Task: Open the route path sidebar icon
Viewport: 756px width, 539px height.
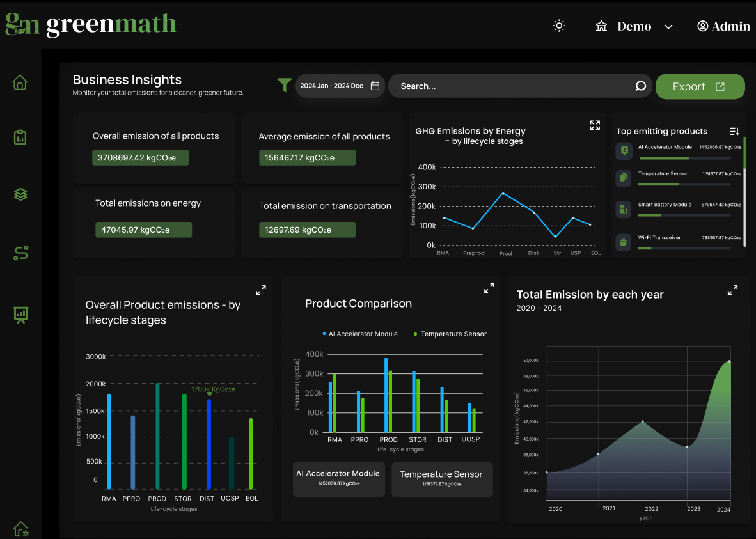Action: pyautogui.click(x=20, y=253)
